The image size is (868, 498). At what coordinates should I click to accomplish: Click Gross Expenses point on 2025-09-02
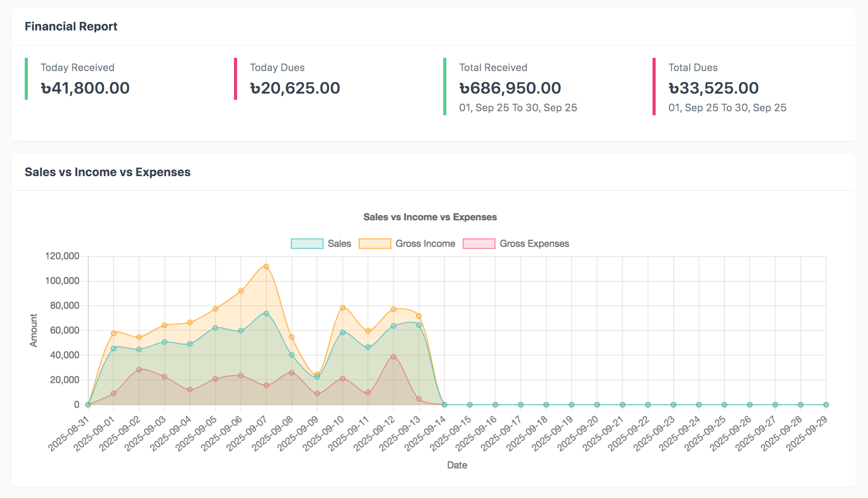pyautogui.click(x=139, y=370)
